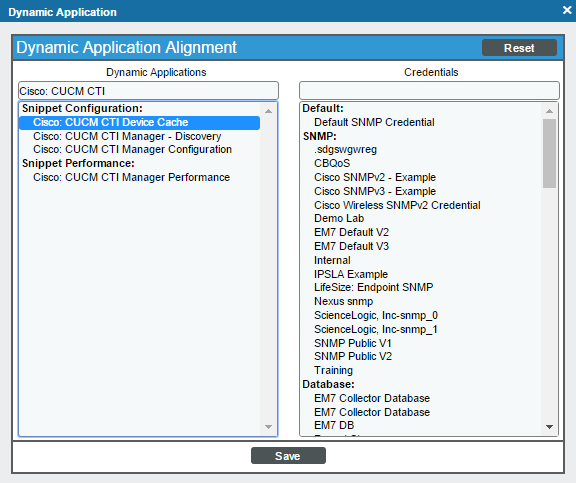
Task: Select EM7 Default V3 credential
Action: (351, 246)
